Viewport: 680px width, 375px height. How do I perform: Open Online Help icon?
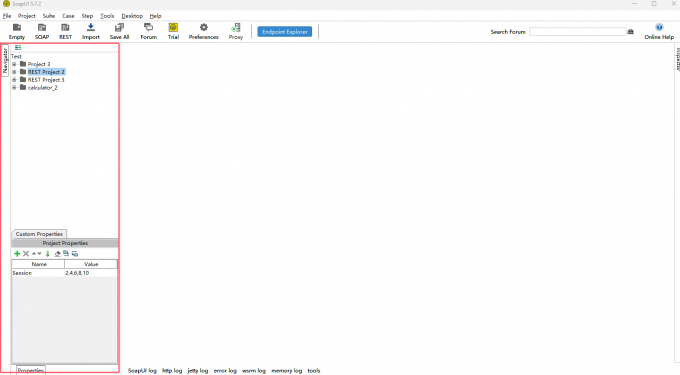pyautogui.click(x=659, y=32)
